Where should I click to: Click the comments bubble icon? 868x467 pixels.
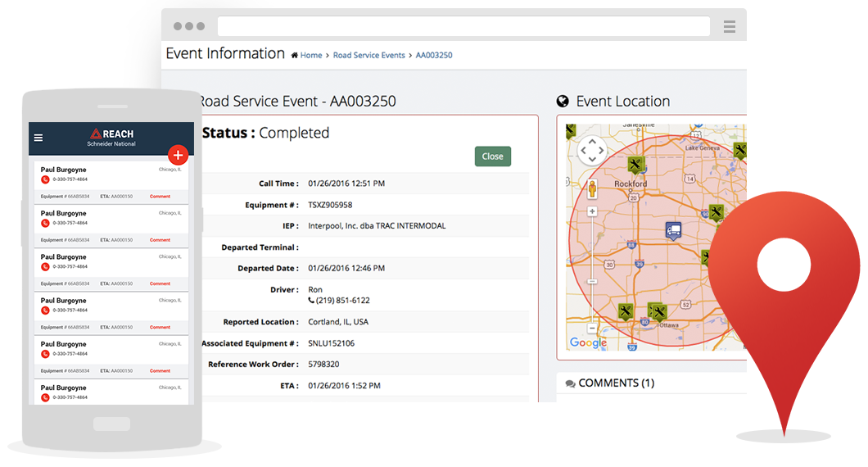[x=570, y=383]
